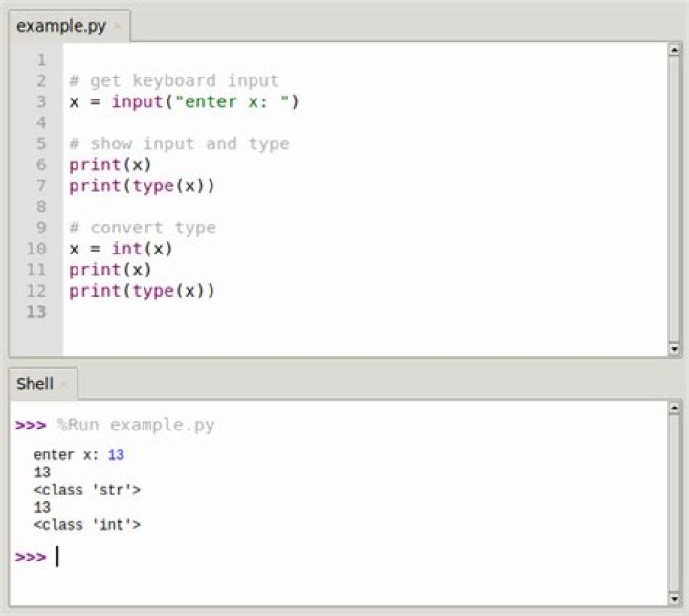This screenshot has height=616, width=689.
Task: Place cursor at the Shell prompt input
Action: coord(57,557)
